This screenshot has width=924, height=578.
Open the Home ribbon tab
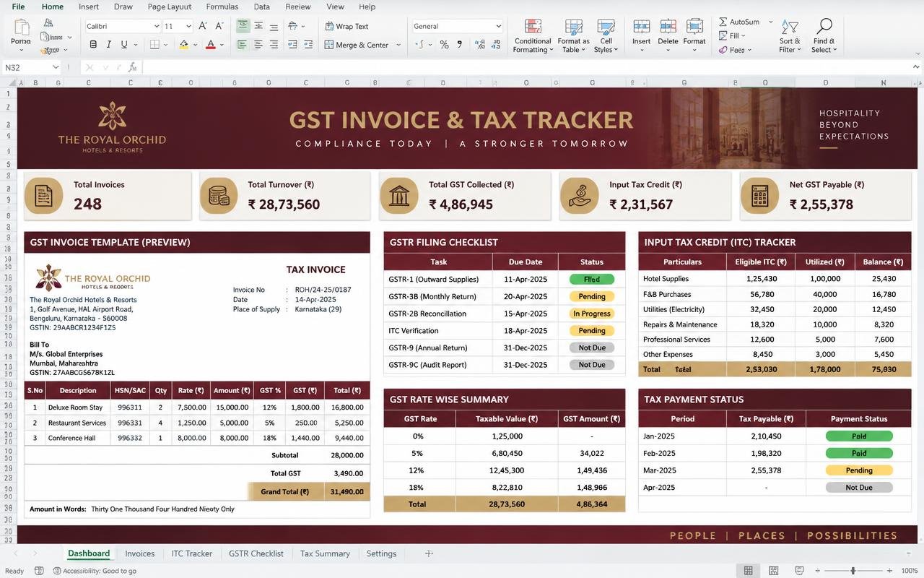click(x=53, y=7)
